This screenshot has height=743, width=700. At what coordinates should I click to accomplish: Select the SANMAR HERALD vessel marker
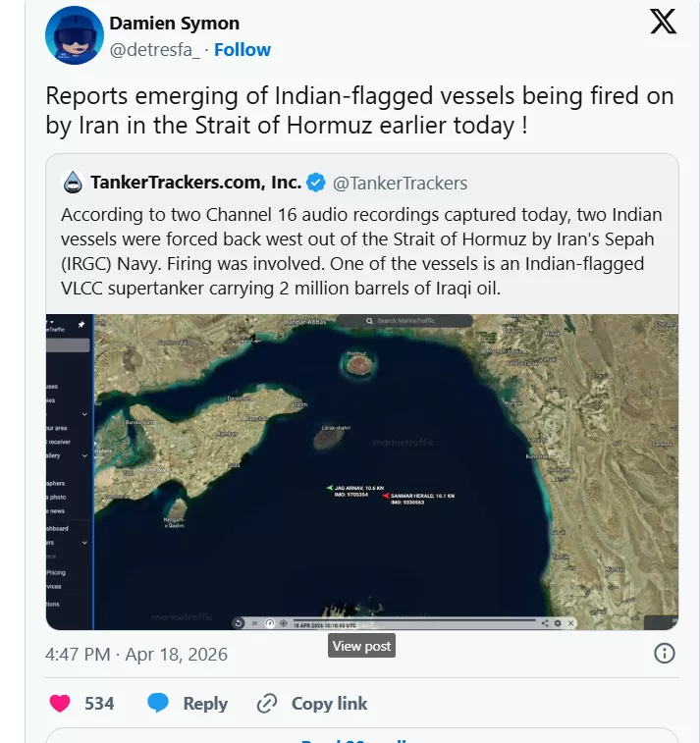(386, 496)
